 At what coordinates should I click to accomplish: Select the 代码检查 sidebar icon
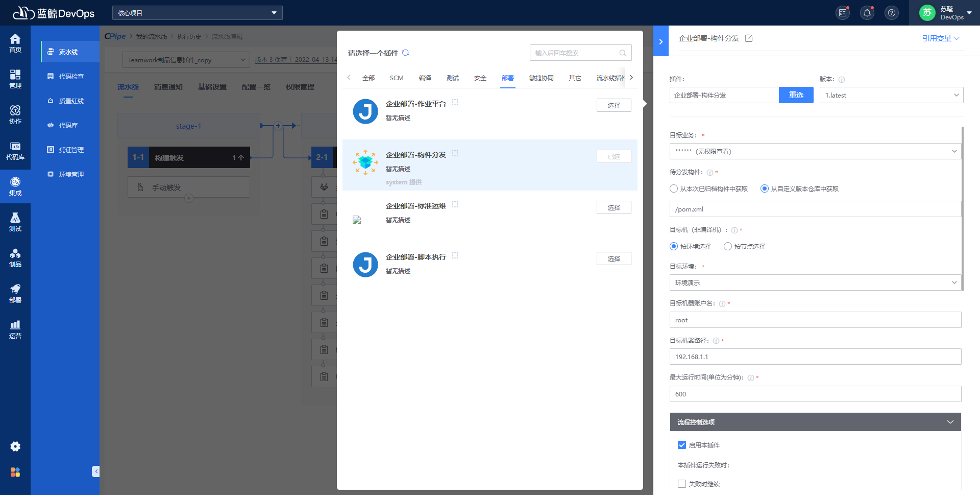pyautogui.click(x=66, y=76)
